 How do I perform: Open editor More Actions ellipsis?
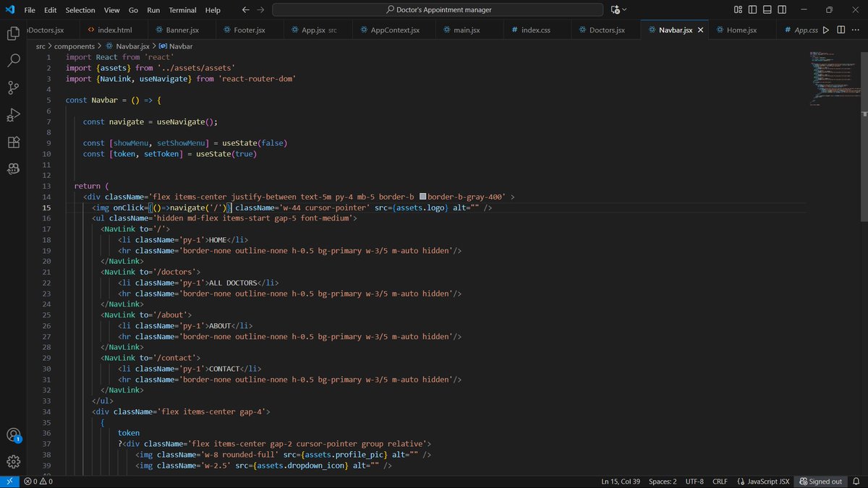click(856, 30)
